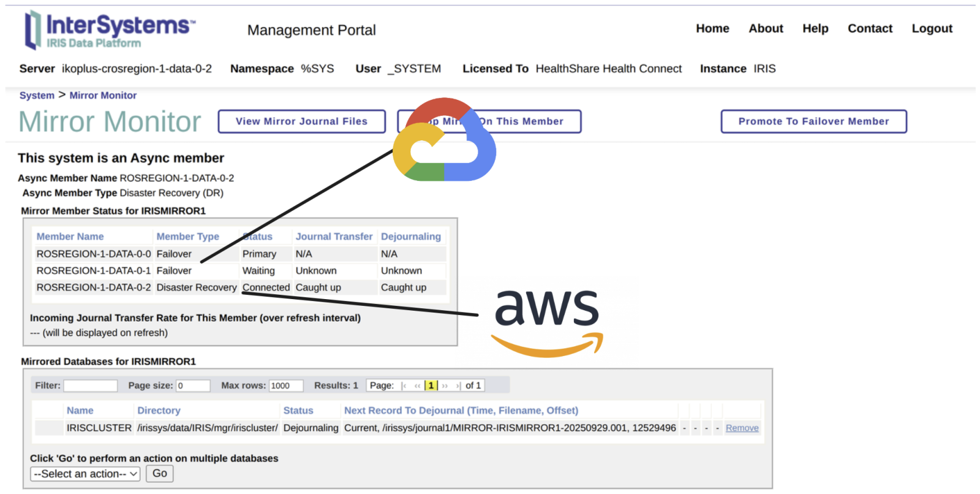The height and width of the screenshot is (494, 980).
Task: Open the Home menu item
Action: coord(712,29)
